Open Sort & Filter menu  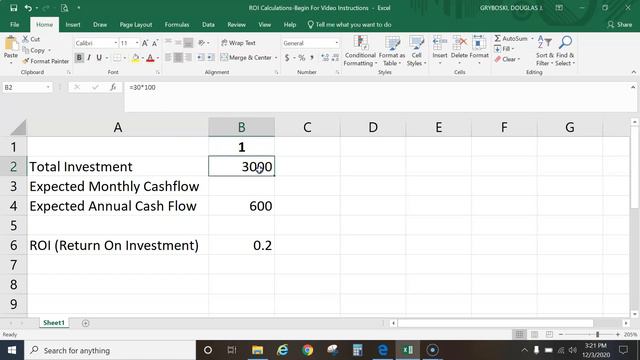(x=544, y=51)
